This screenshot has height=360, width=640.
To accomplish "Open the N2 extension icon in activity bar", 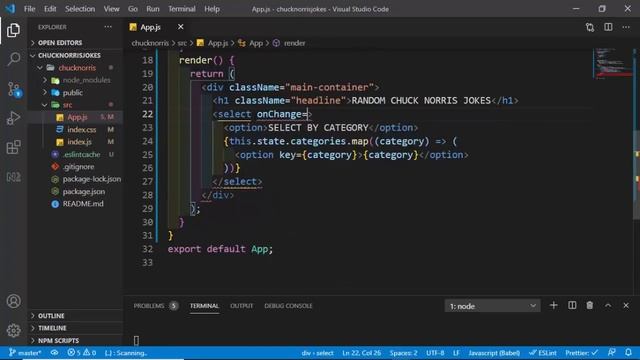I will (x=13, y=177).
